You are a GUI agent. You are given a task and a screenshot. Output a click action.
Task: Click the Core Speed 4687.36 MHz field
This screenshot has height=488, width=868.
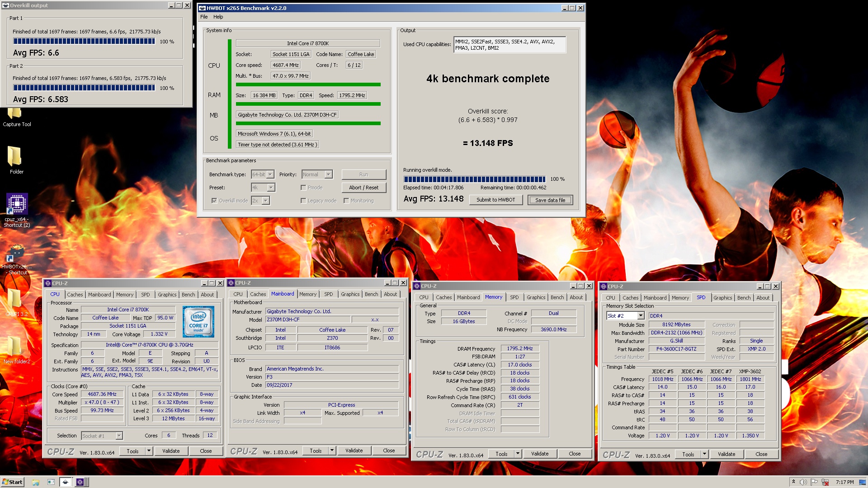(x=102, y=394)
